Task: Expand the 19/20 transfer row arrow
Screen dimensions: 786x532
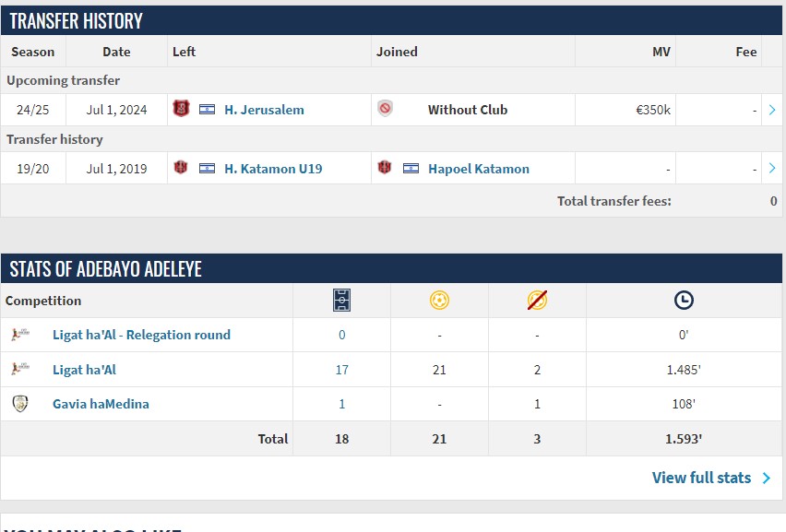Action: [772, 169]
